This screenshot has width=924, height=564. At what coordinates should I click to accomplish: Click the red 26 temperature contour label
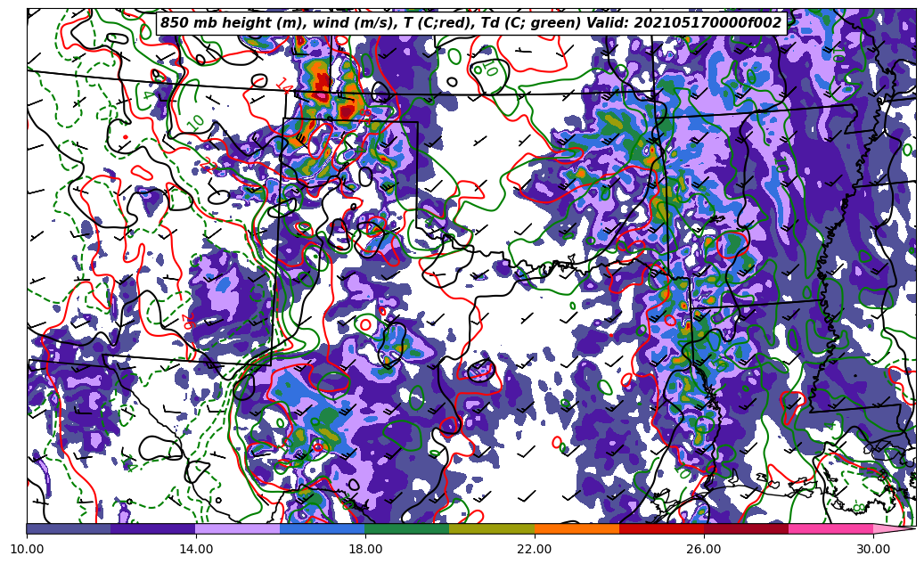click(188, 321)
